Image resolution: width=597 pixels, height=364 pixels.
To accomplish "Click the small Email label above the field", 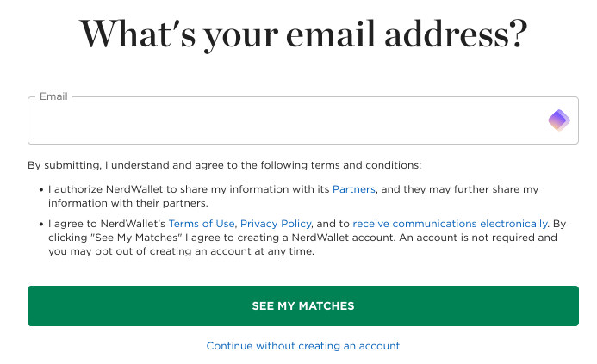I will 53,96.
